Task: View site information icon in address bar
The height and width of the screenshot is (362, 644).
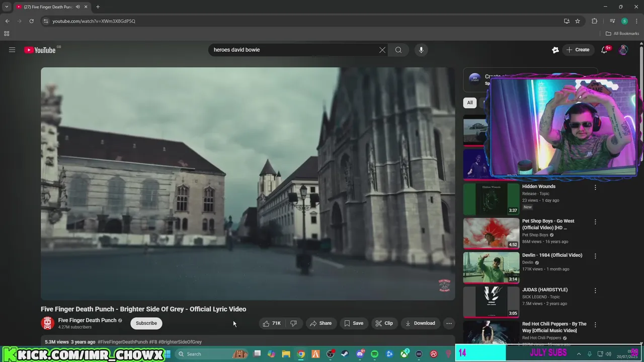Action: pyautogui.click(x=46, y=21)
